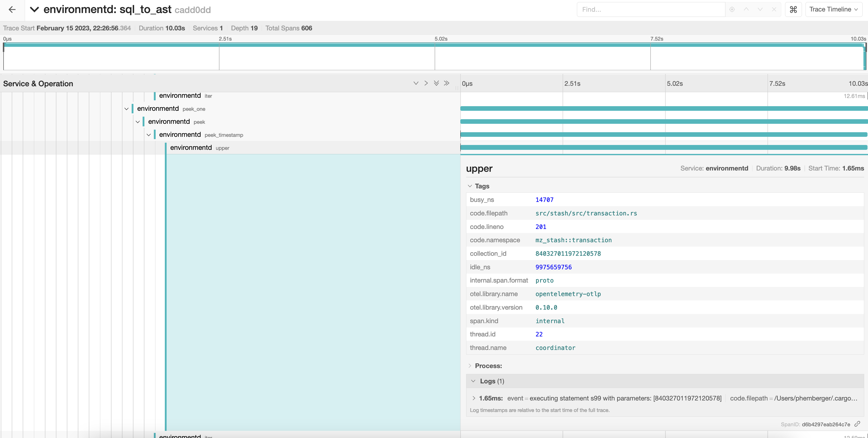Go to next search result arrow

[x=760, y=9]
